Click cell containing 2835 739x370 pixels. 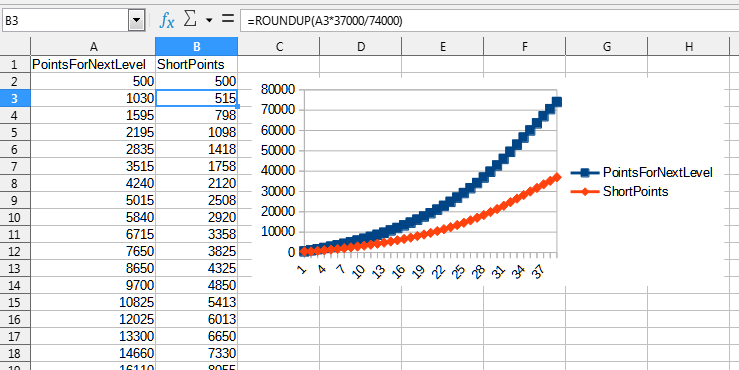tap(93, 149)
